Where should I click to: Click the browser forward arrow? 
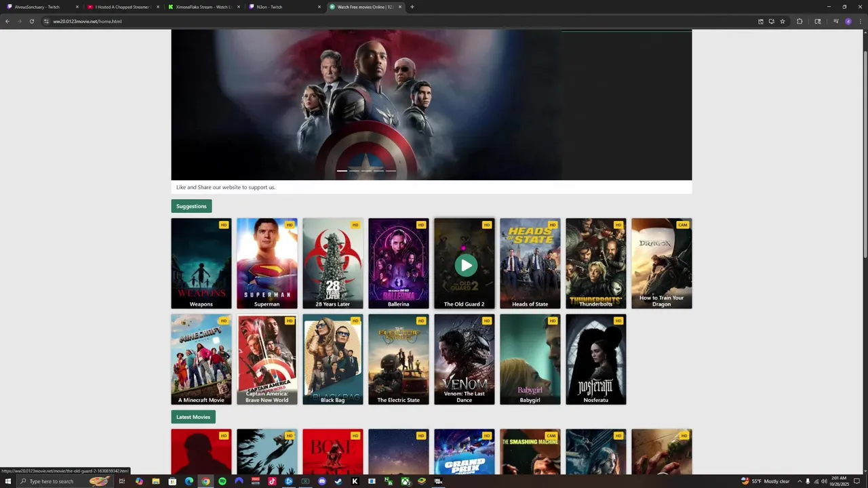click(19, 21)
